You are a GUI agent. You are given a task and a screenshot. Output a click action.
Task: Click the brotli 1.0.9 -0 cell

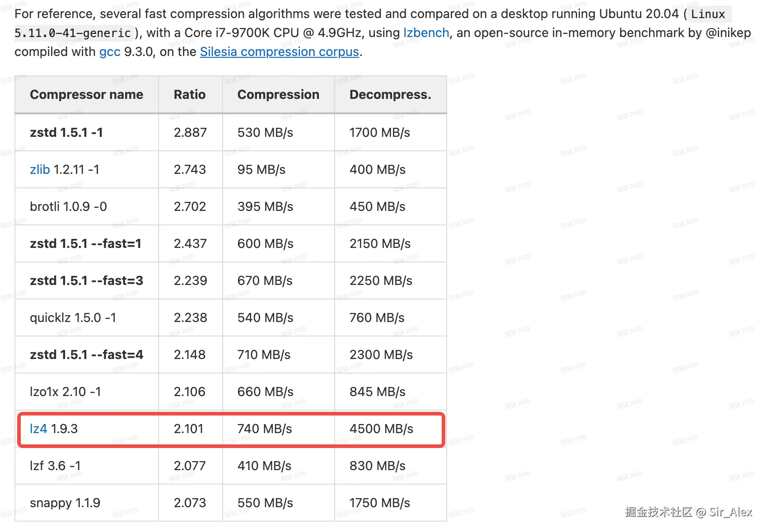pos(68,207)
